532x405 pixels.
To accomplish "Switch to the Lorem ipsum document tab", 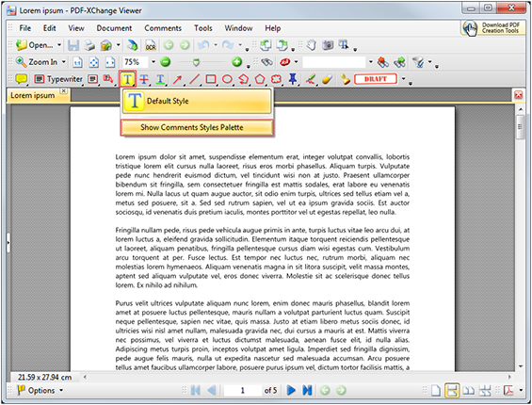I will click(37, 95).
